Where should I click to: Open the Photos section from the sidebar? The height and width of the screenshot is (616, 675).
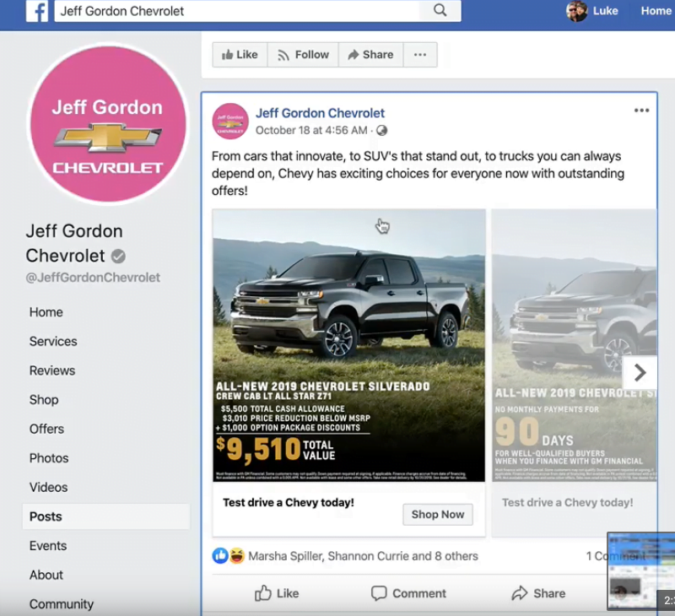pyautogui.click(x=49, y=458)
